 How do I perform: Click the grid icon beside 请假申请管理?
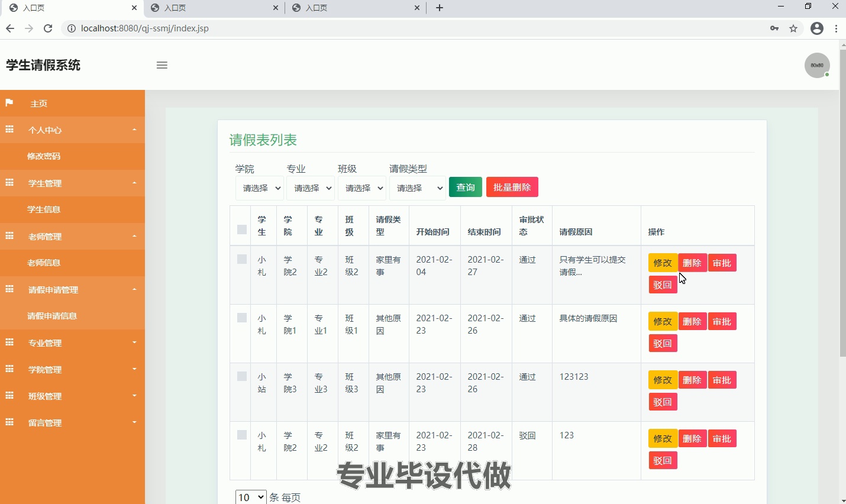click(x=9, y=289)
